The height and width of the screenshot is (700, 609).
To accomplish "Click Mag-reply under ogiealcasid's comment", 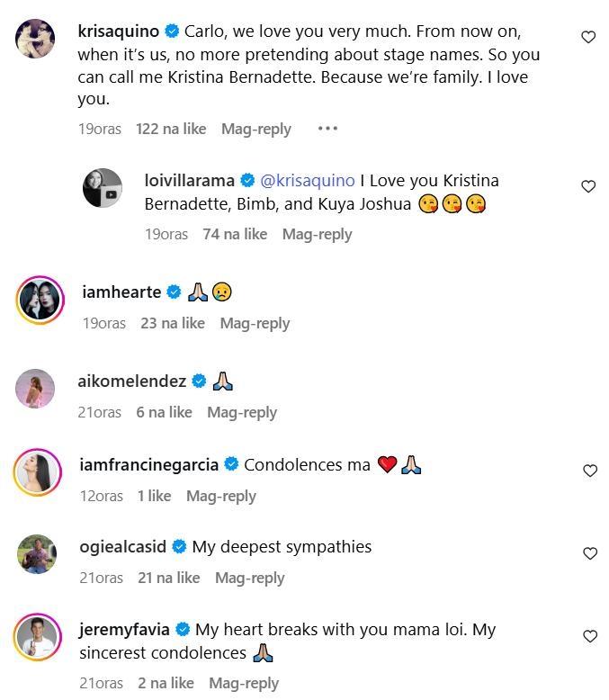I will [x=249, y=578].
